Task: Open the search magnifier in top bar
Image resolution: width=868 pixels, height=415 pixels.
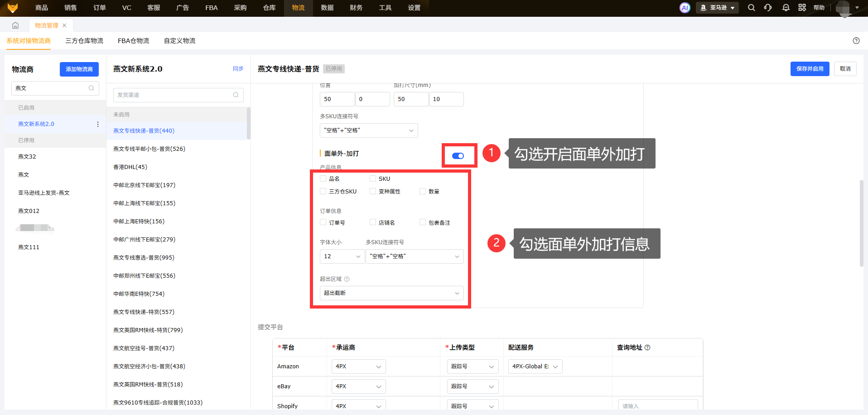Action: point(751,8)
